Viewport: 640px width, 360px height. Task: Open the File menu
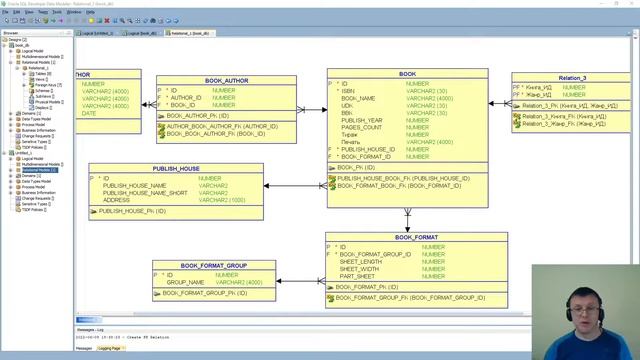point(5,12)
